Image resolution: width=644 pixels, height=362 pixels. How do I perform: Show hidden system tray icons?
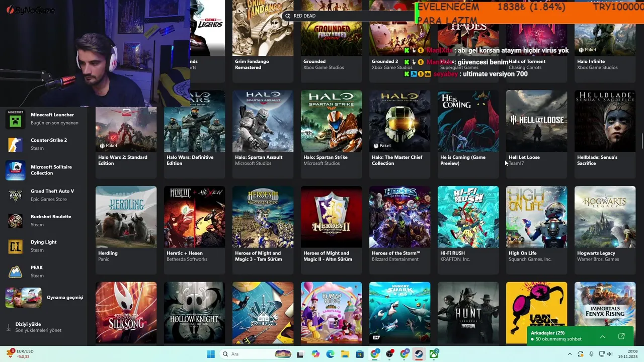pos(570,354)
